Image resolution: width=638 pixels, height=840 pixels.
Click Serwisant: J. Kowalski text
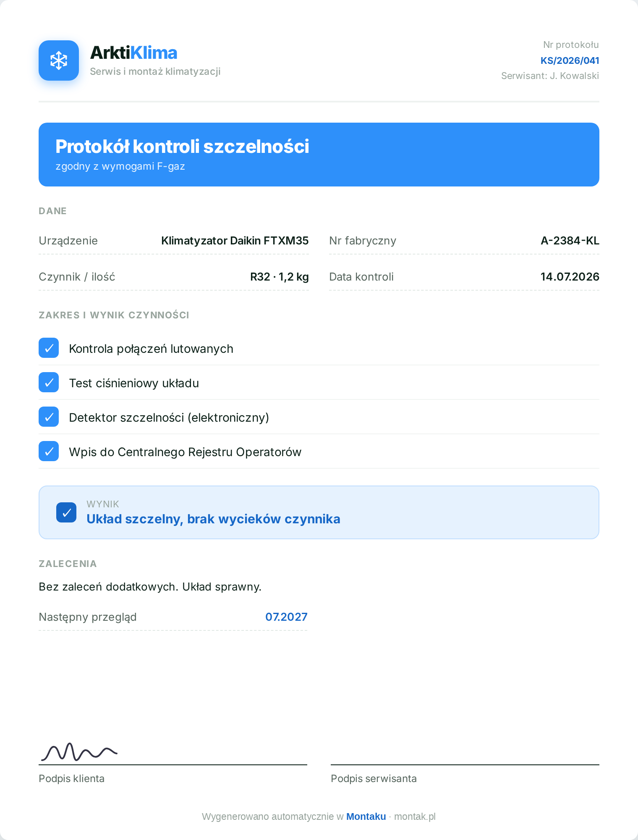tap(550, 76)
